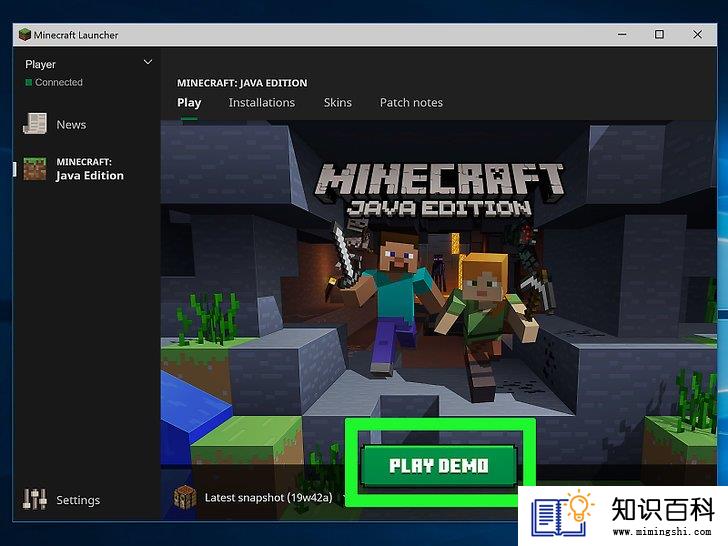The width and height of the screenshot is (728, 546).
Task: Expand the Player account dropdown chevron
Action: [148, 62]
